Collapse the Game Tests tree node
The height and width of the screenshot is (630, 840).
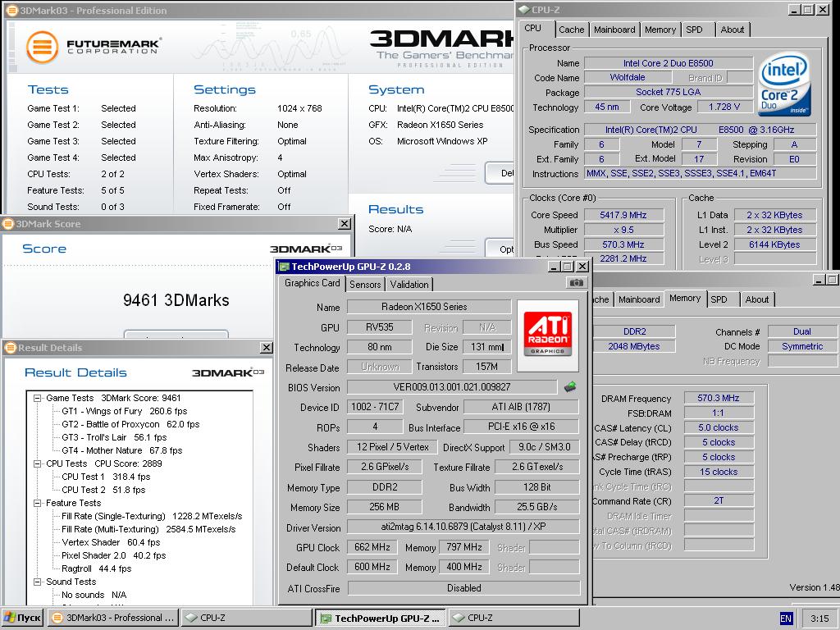tap(38, 398)
